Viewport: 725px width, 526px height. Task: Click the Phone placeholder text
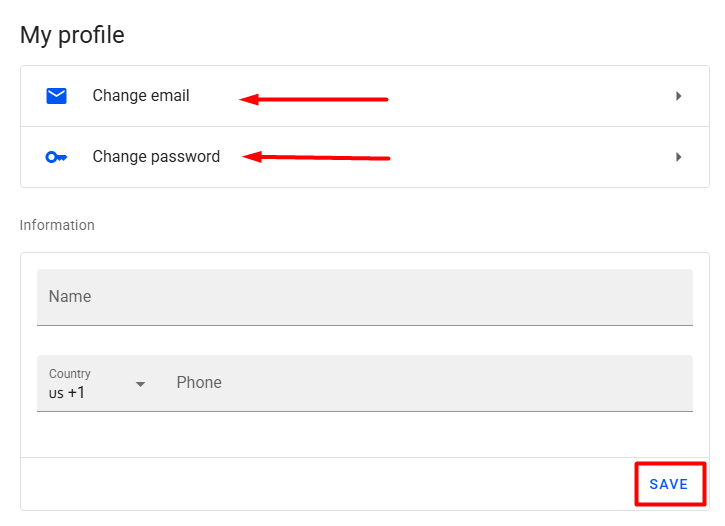(x=199, y=383)
